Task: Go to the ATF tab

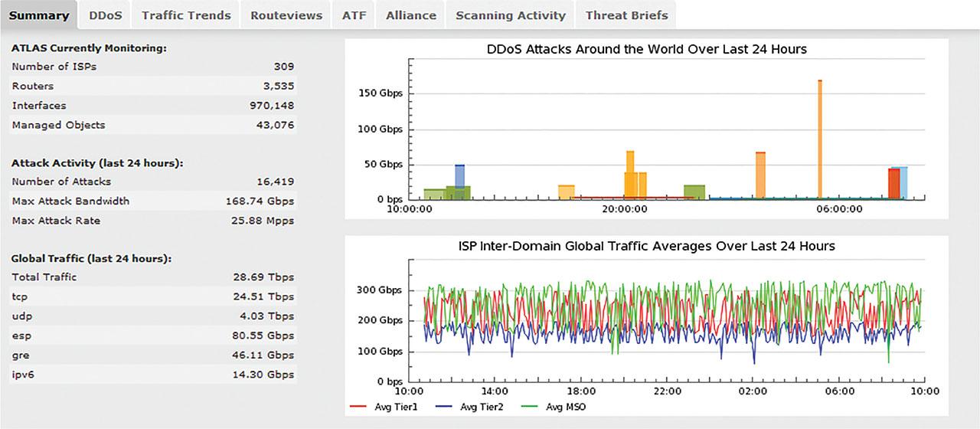Action: tap(353, 15)
